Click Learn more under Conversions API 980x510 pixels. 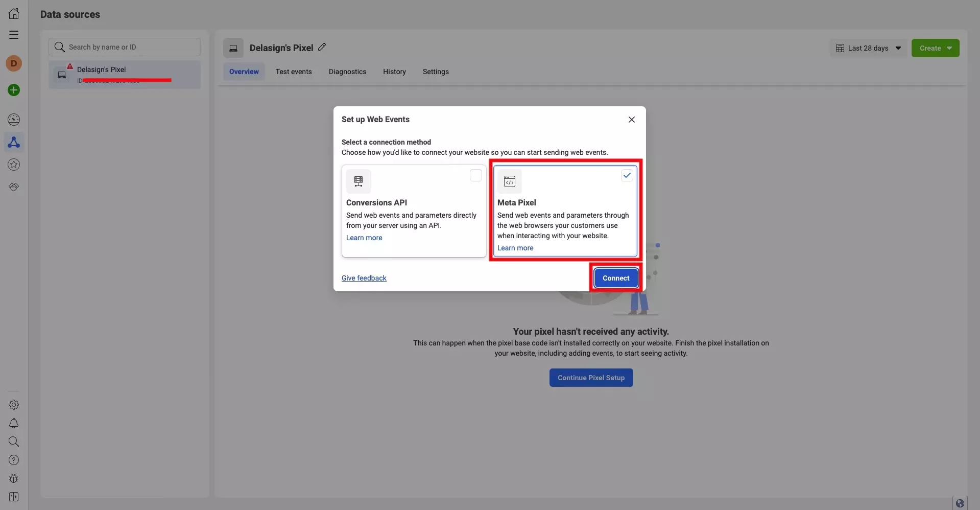364,238
